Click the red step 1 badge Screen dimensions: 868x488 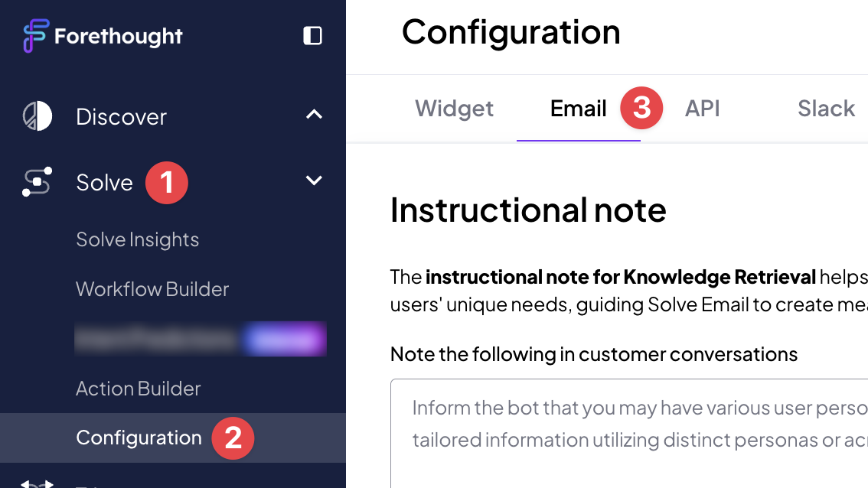click(167, 183)
